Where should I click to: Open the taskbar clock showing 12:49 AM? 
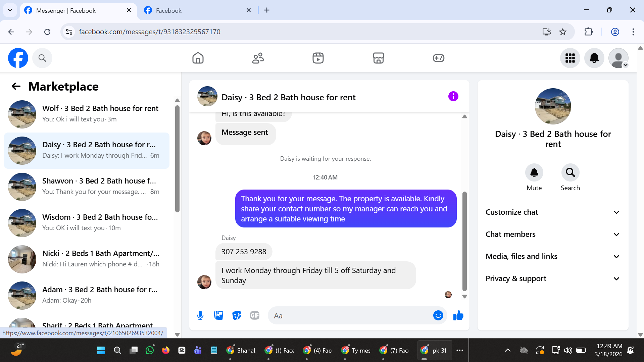point(609,350)
